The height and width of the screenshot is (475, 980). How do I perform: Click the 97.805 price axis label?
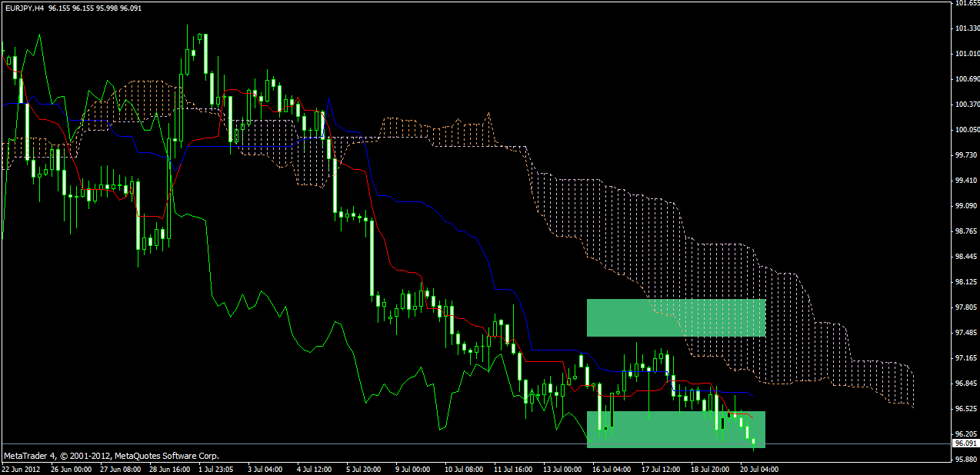click(965, 307)
